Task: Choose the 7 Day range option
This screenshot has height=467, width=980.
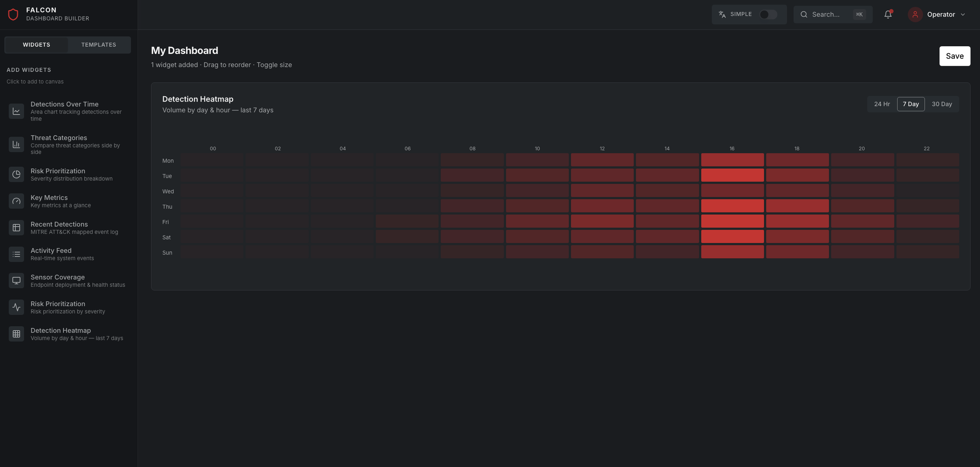Action: pyautogui.click(x=910, y=104)
